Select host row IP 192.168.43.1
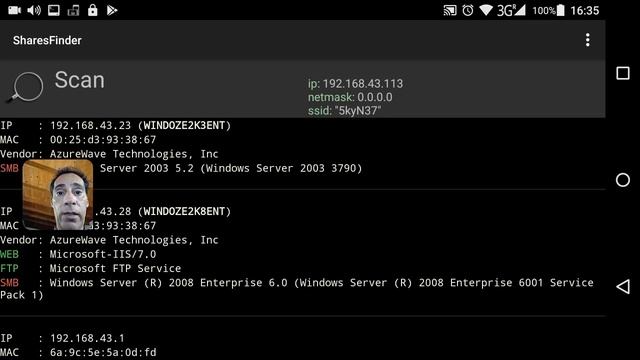The width and height of the screenshot is (640, 360). (x=62, y=338)
